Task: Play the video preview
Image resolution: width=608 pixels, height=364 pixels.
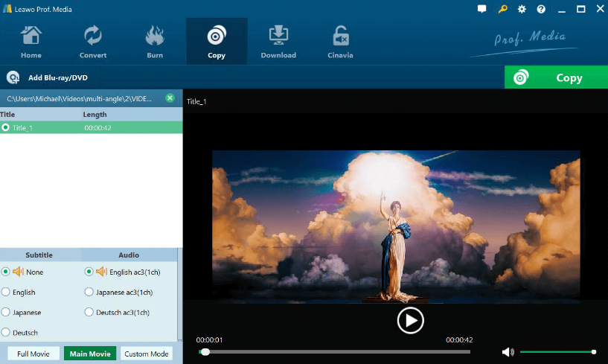Action: tap(410, 320)
